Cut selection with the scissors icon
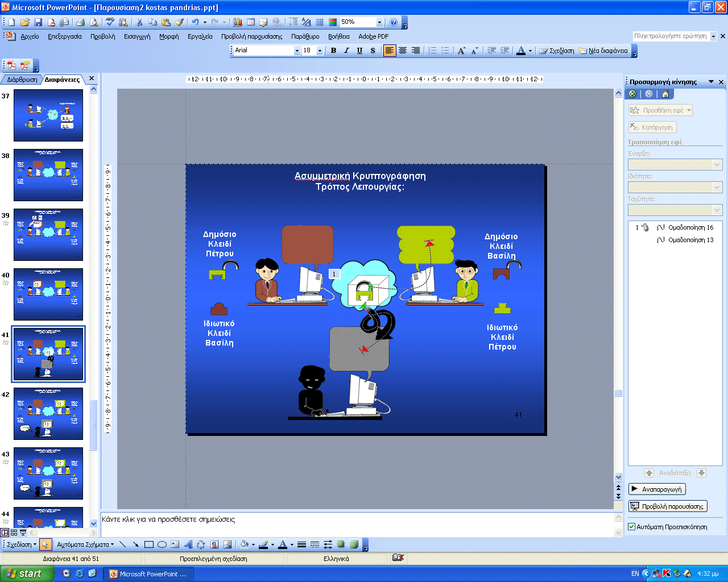 point(139,22)
